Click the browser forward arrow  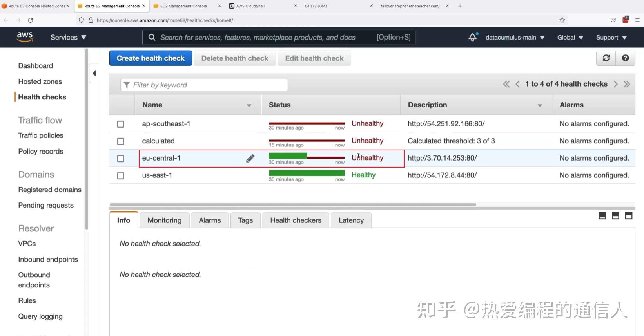click(18, 20)
